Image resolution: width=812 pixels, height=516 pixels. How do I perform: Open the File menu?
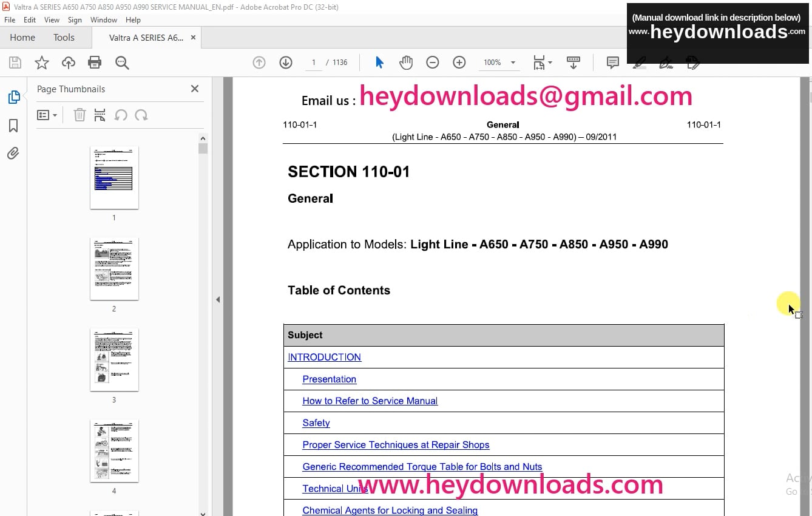(x=10, y=20)
